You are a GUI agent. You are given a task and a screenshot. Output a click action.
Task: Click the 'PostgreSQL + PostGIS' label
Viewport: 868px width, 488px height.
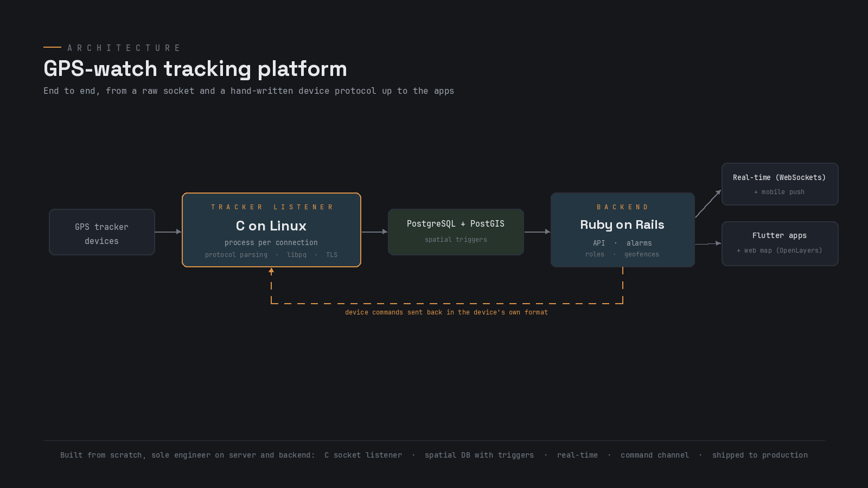pos(456,223)
